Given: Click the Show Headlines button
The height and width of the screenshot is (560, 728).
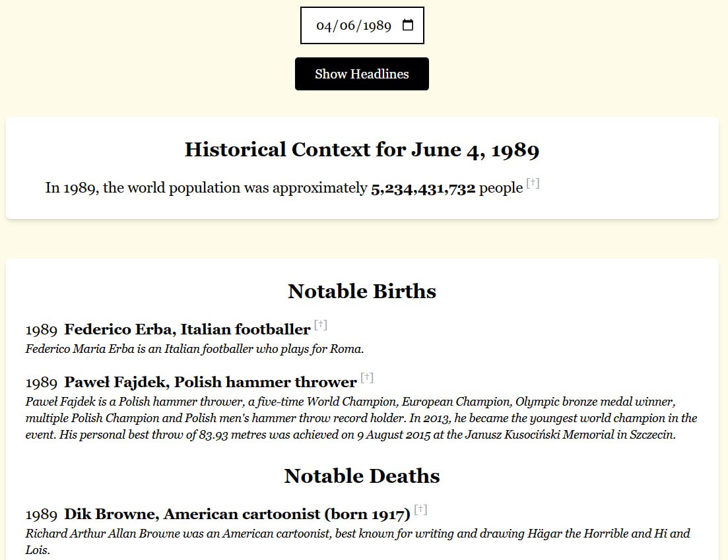Looking at the screenshot, I should (362, 74).
